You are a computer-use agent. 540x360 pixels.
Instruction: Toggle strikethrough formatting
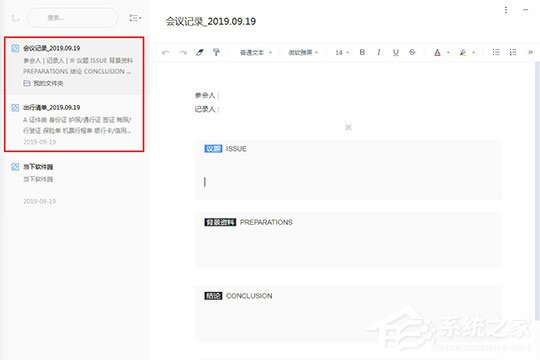point(412,52)
